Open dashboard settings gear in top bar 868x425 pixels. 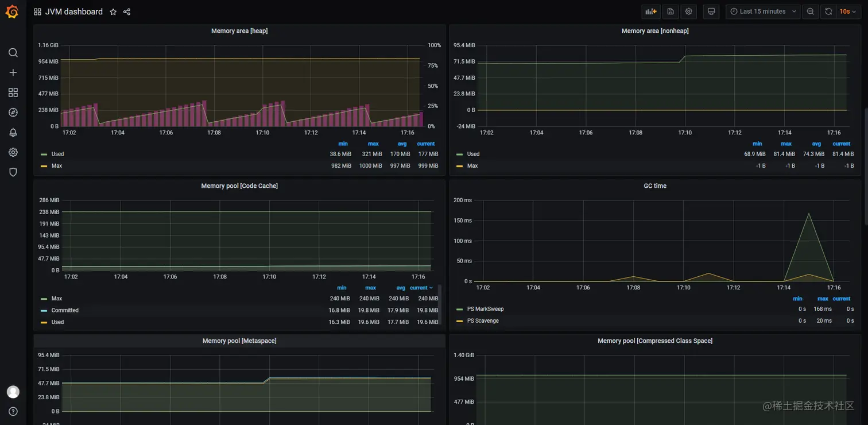688,11
